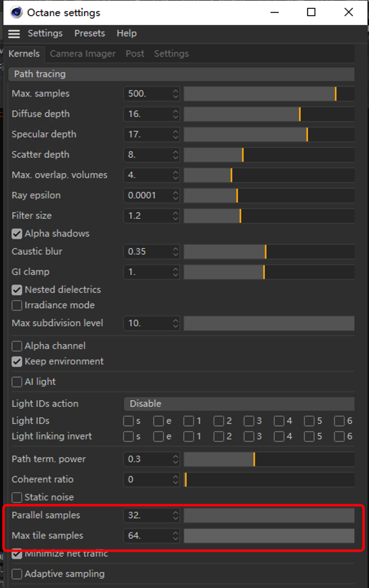Screen dimensions: 369x588
Task: Switch to the Camera Imager tab
Action: (83, 54)
